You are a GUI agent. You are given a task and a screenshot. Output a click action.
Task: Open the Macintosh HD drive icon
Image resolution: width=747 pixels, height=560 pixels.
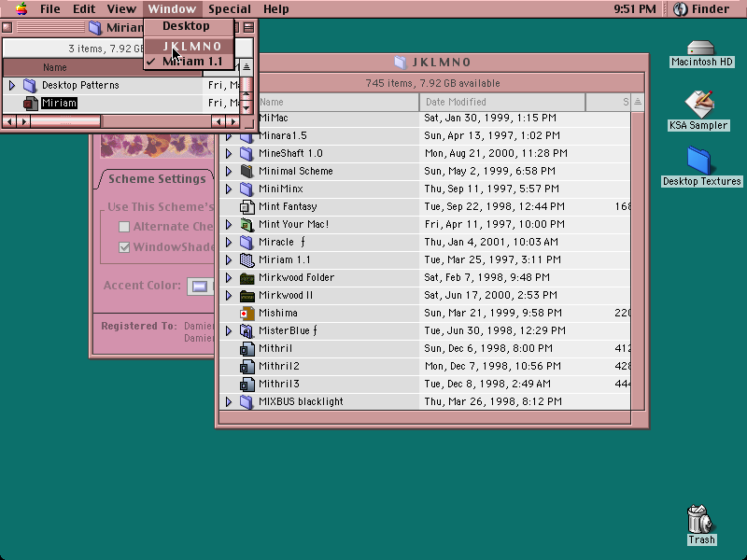click(x=701, y=49)
